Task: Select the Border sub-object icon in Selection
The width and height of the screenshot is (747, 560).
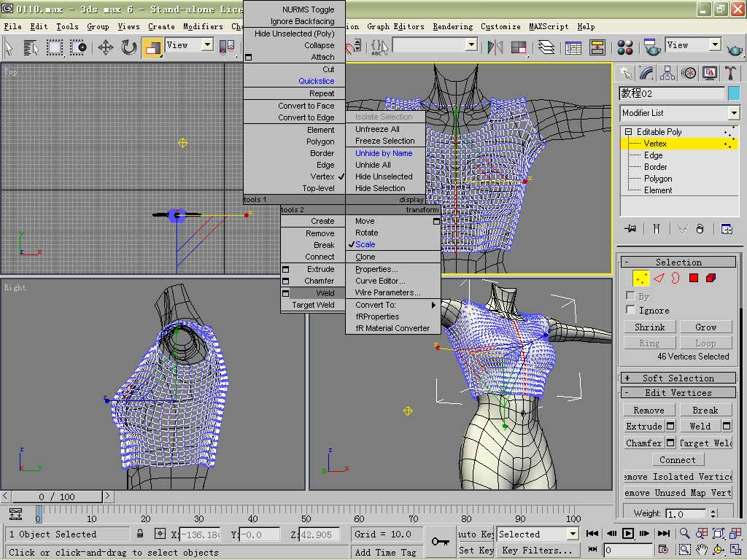Action: coord(676,278)
